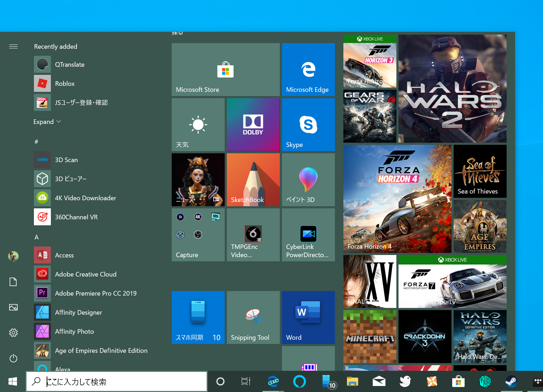543x392 pixels.
Task: Launch the Microsoft Edge tile
Action: 308,70
